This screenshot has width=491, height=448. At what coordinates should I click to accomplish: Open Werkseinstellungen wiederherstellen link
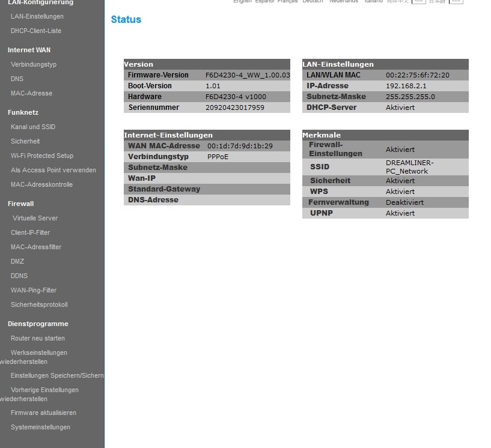34,357
